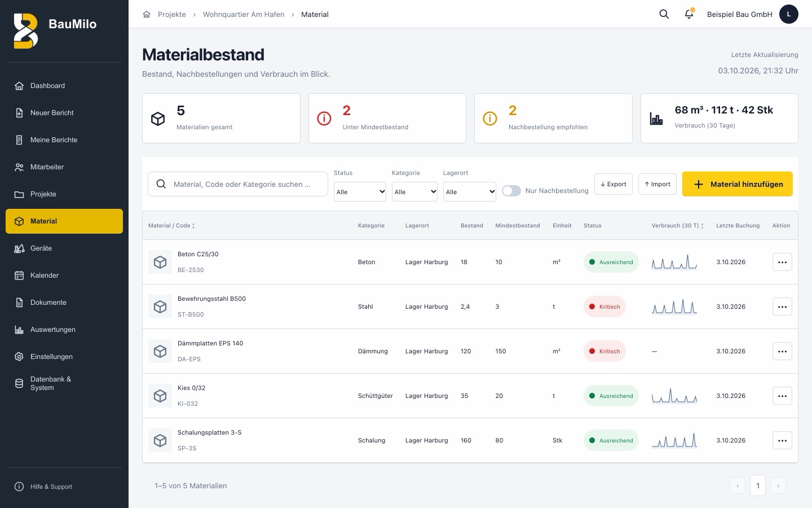Open Mitarbeiter in sidebar
This screenshot has width=812, height=508.
pyautogui.click(x=64, y=167)
